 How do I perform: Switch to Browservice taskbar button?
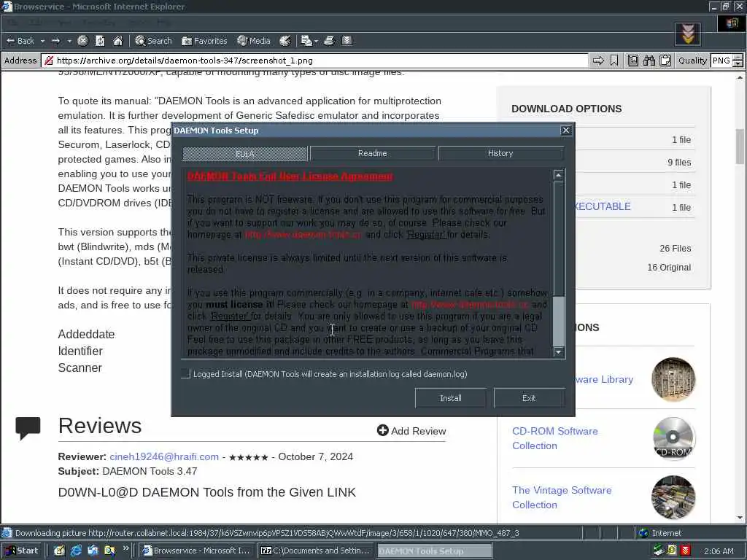[x=197, y=551]
